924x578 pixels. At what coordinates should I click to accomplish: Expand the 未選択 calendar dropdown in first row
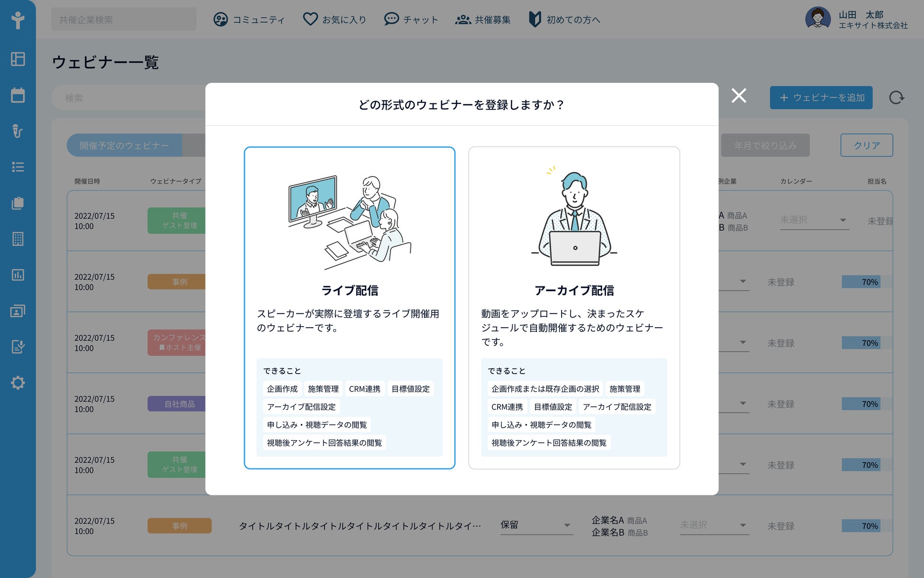pos(814,220)
